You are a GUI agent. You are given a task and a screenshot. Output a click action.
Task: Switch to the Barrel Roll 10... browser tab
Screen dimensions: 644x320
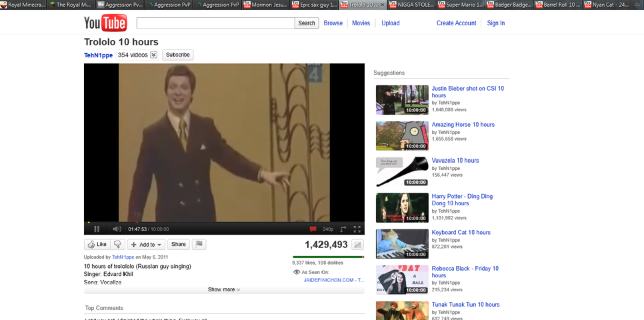pyautogui.click(x=557, y=5)
